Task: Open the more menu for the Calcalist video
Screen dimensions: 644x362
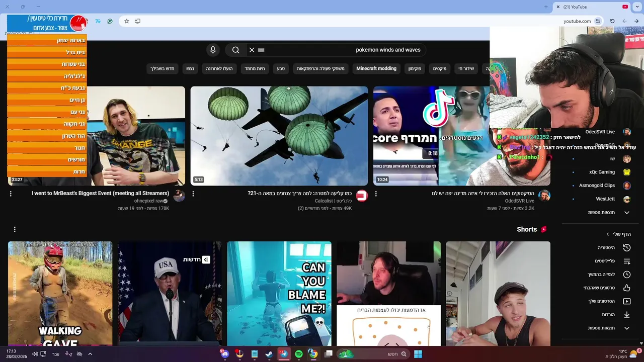Action: tap(193, 194)
